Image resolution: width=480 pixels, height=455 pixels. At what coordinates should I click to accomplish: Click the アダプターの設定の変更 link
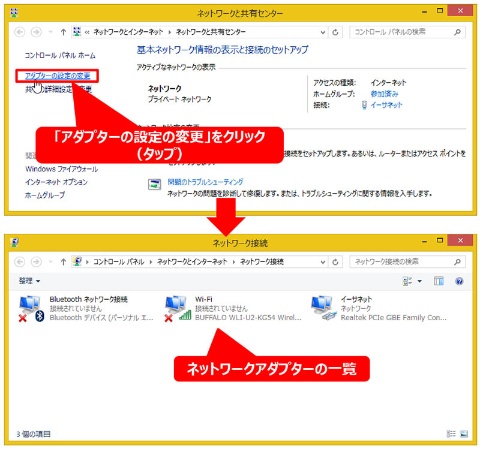coord(58,76)
